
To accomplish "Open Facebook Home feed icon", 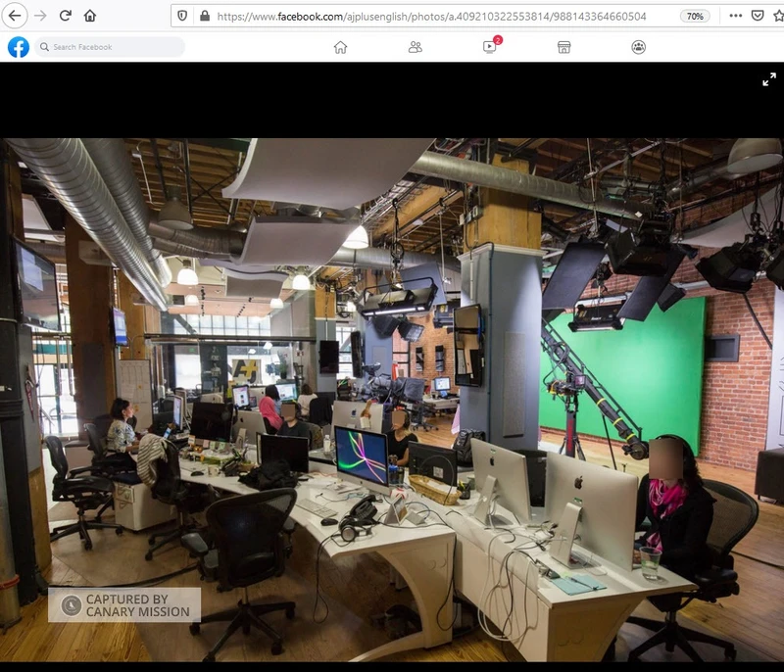I will pyautogui.click(x=340, y=47).
